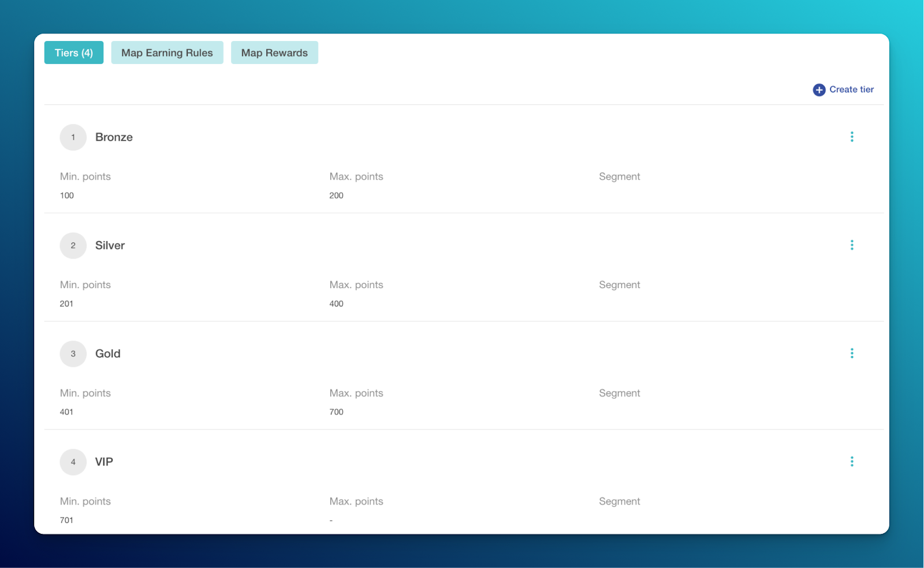Click the Silver tier name label
924x568 pixels.
click(x=109, y=245)
